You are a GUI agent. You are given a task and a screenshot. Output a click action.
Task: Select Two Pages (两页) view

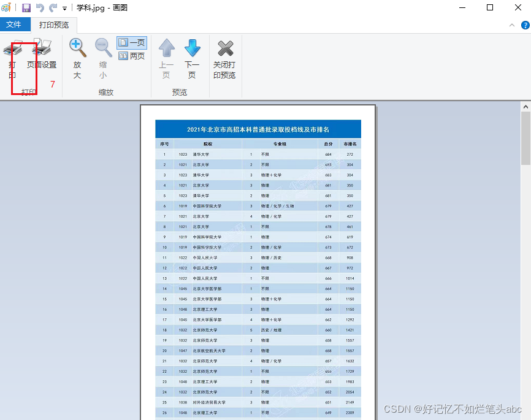click(132, 56)
